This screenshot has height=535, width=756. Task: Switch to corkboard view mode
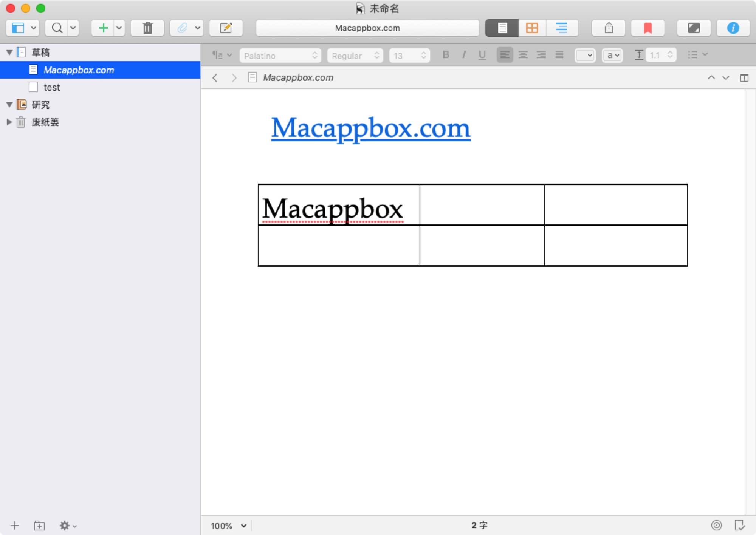pyautogui.click(x=532, y=28)
